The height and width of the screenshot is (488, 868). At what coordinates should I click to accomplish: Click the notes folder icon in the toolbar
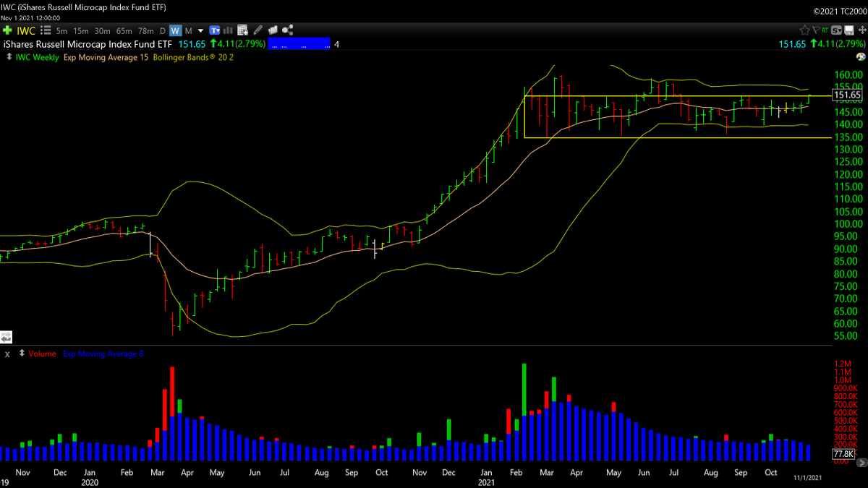(273, 30)
